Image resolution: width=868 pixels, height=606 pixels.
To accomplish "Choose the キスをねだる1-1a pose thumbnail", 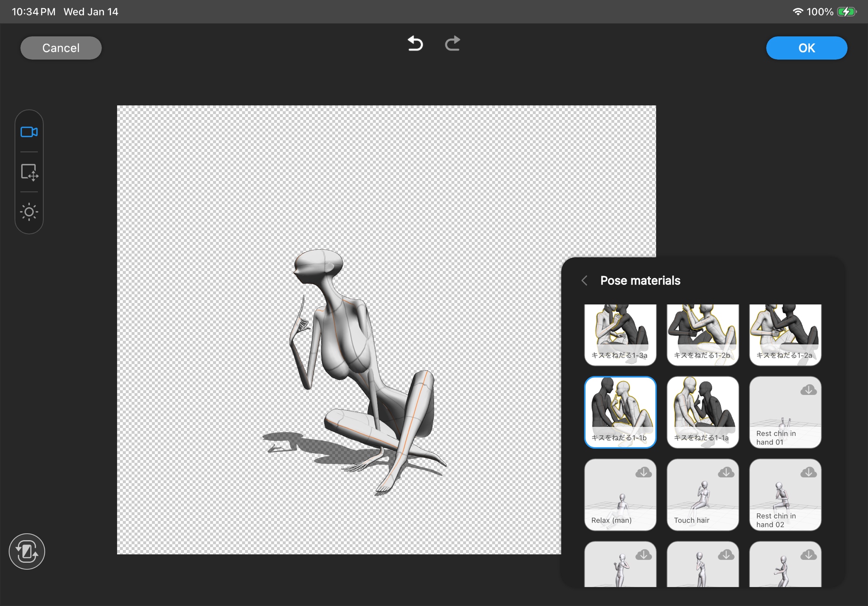I will pyautogui.click(x=703, y=412).
